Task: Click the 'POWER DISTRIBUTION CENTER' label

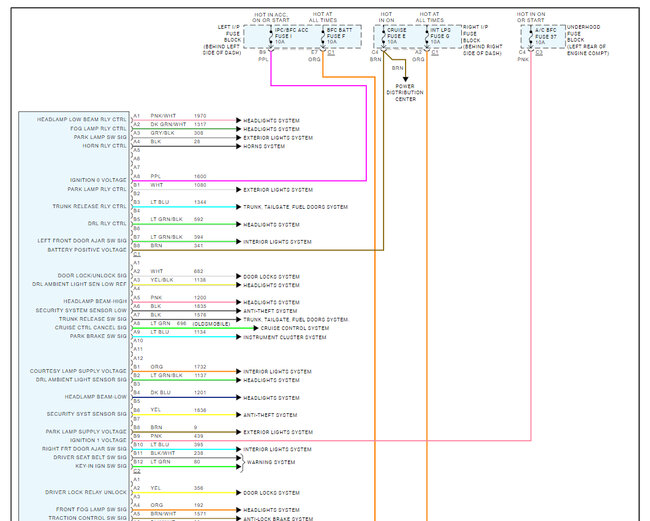Action: 405,93
